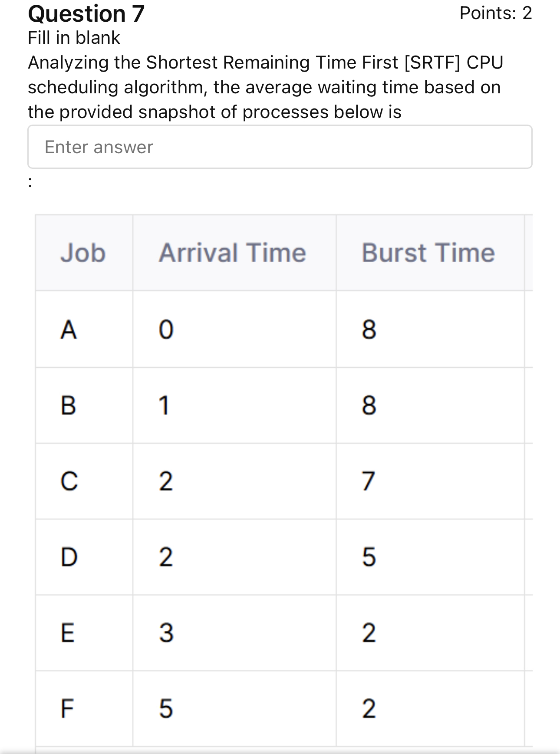Select the Arrival Time column header

[233, 254]
